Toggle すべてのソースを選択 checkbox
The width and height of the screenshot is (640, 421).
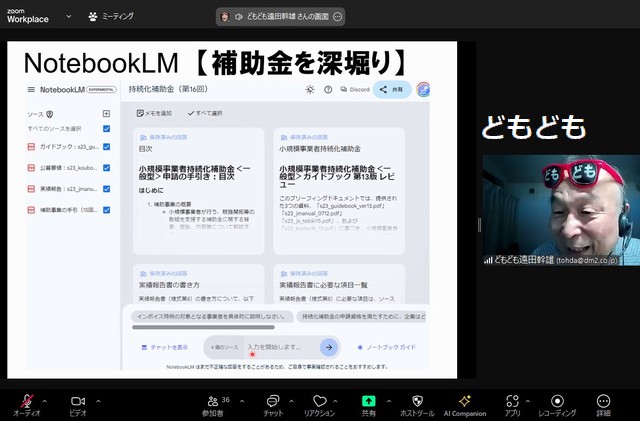[107, 129]
